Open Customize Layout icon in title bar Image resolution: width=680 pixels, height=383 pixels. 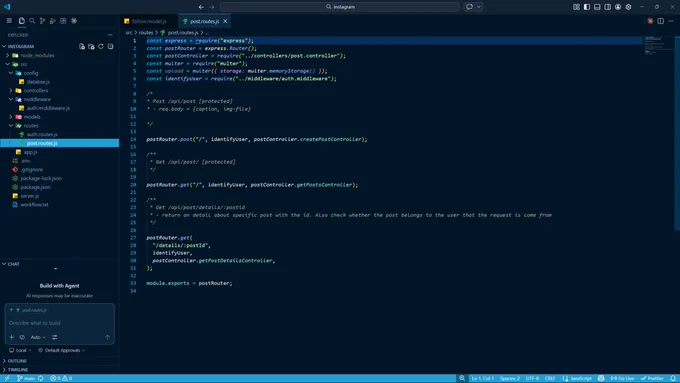(576, 7)
